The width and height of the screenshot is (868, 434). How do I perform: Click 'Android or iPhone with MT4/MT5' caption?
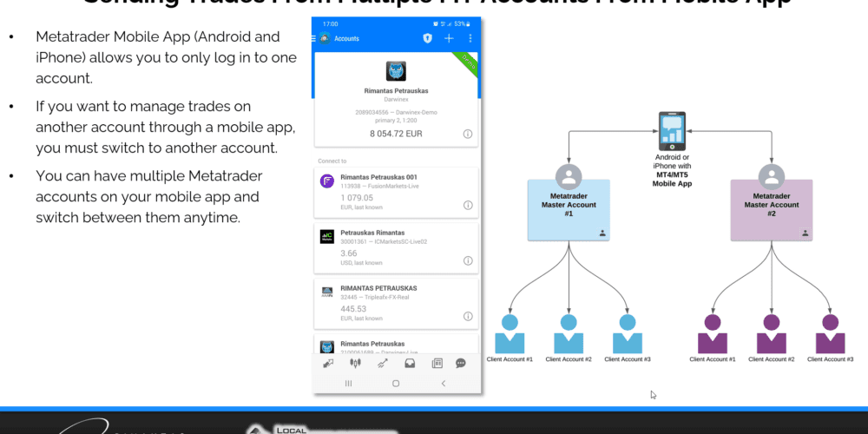tap(672, 170)
